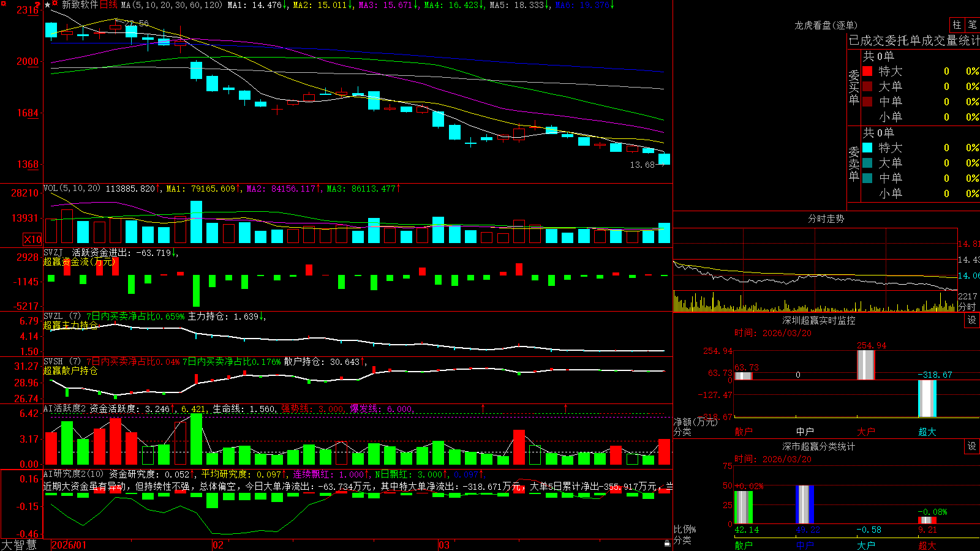
Task: Click the 散户 63.73 bar in 实时监控
Action: [x=743, y=376]
